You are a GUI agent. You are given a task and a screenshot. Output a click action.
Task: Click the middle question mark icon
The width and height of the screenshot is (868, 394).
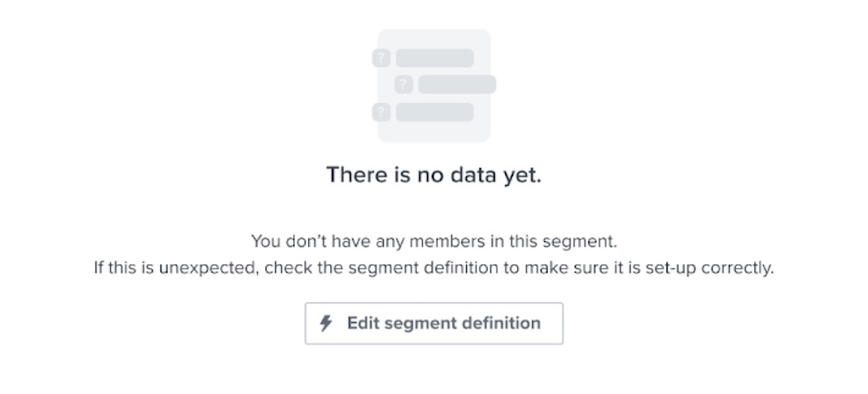[404, 85]
